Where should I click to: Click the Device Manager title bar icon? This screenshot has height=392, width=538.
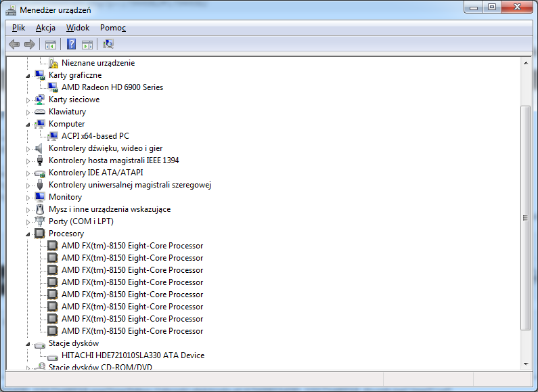[x=11, y=10]
